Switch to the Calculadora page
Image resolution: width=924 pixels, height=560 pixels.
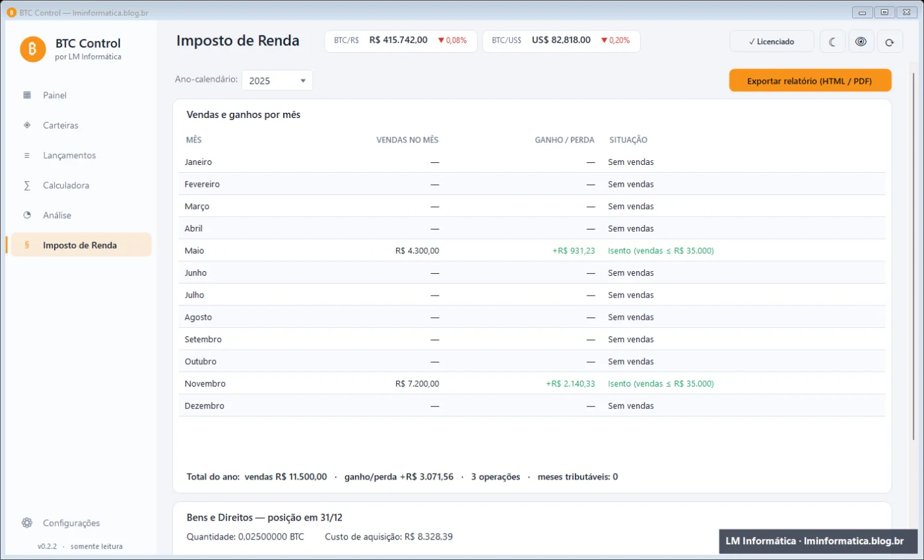pos(81,185)
